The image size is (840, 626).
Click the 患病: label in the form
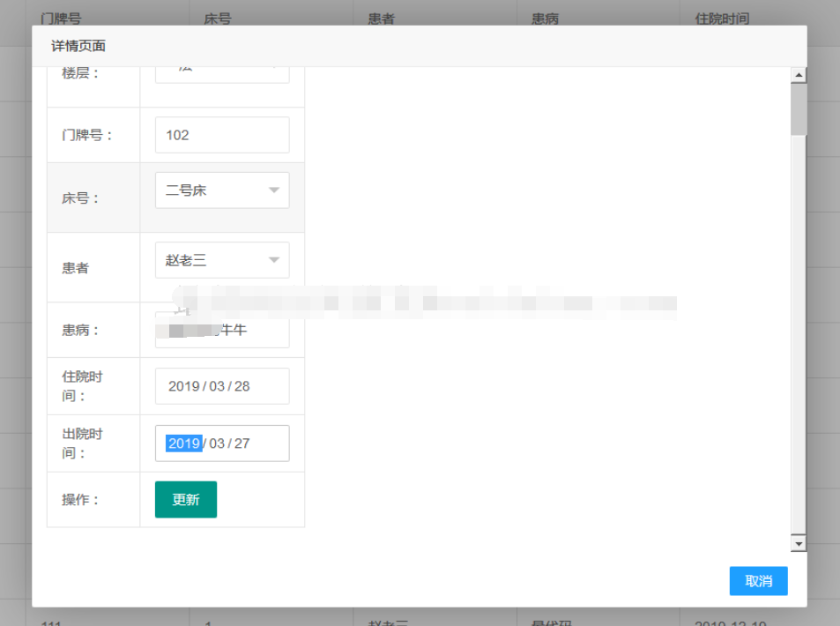click(80, 330)
